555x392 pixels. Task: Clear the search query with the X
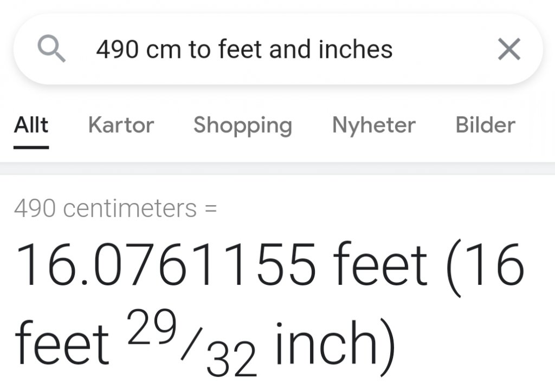[509, 49]
